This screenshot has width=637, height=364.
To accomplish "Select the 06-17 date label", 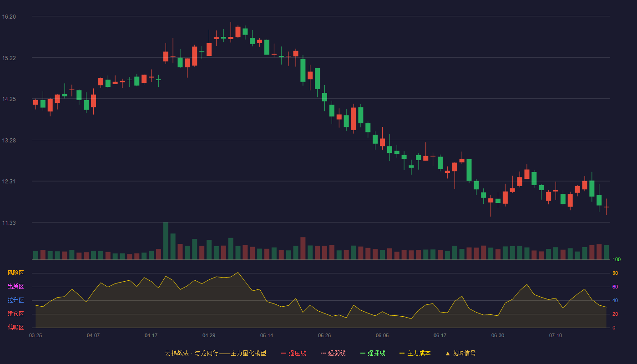I will pyautogui.click(x=440, y=335).
